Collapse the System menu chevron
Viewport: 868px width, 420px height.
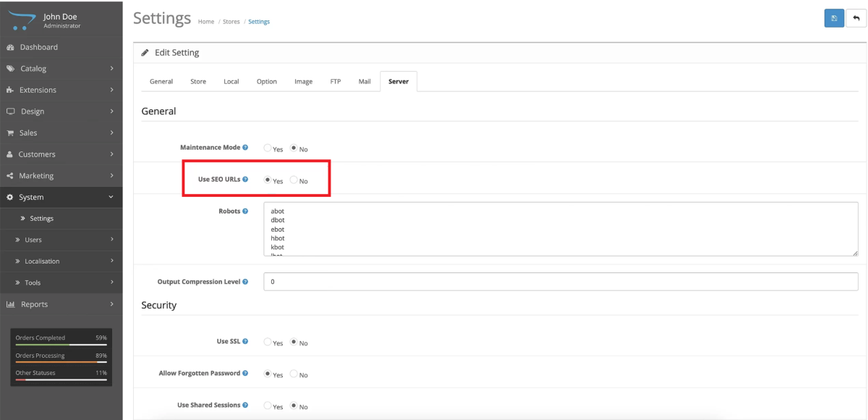tap(111, 197)
